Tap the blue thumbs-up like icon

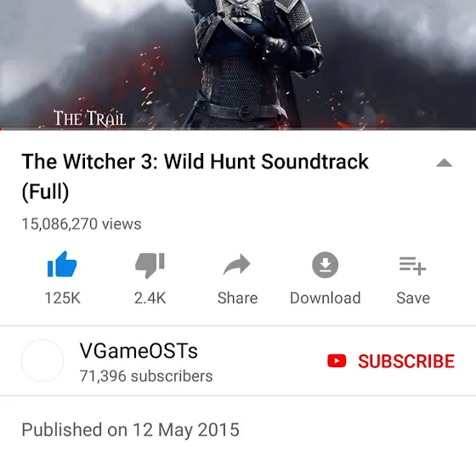62,264
